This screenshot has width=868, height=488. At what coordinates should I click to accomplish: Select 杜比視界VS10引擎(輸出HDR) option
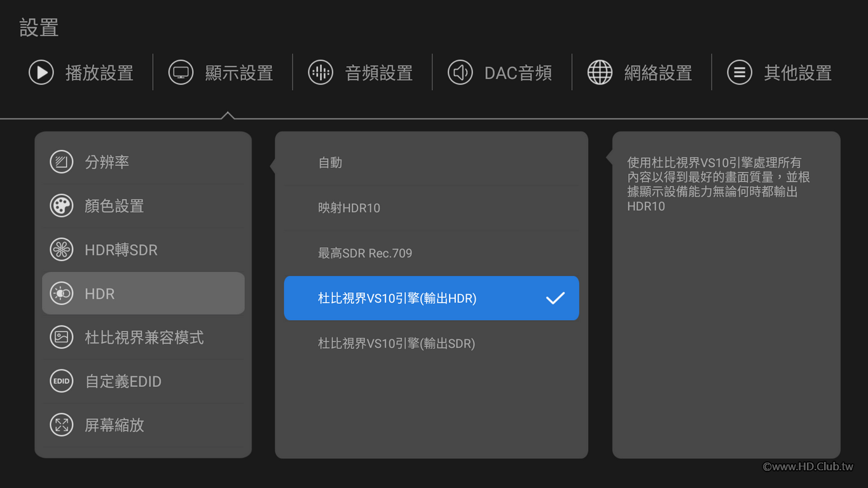431,298
